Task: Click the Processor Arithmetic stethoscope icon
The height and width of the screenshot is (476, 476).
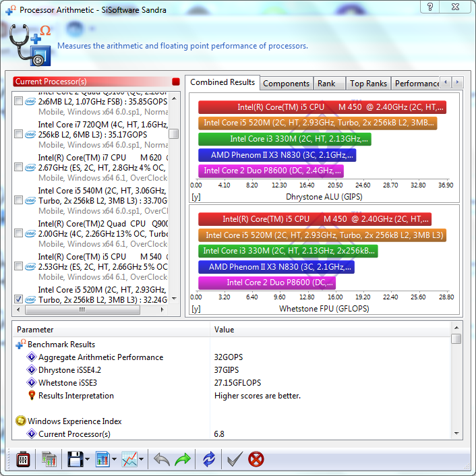Action: coord(30,45)
